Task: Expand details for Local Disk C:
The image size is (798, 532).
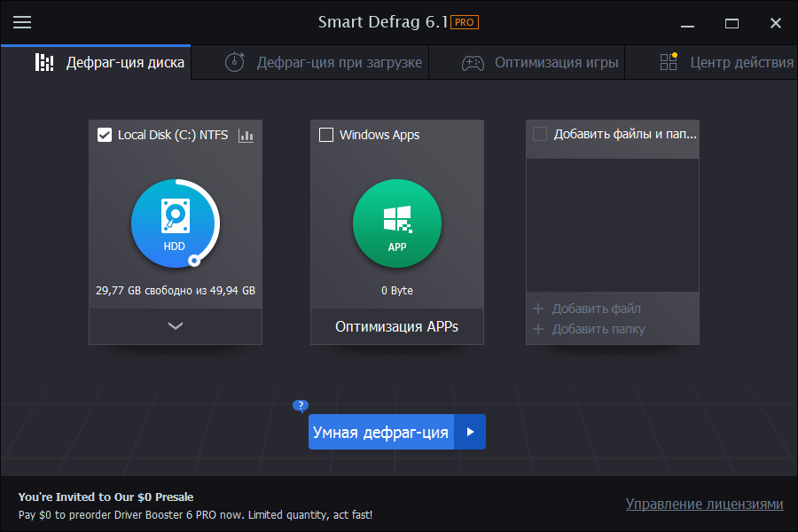Action: pos(175,326)
